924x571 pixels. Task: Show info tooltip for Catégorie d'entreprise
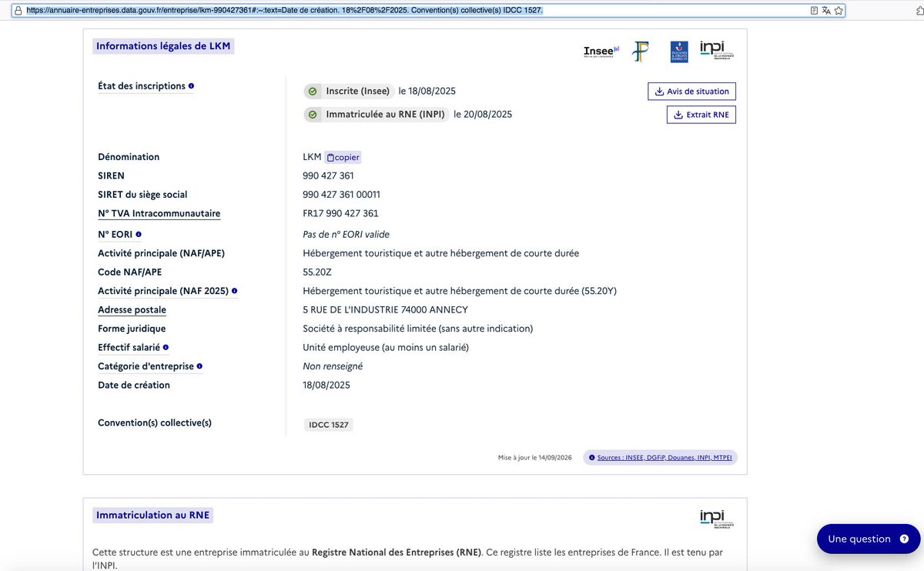[199, 367]
